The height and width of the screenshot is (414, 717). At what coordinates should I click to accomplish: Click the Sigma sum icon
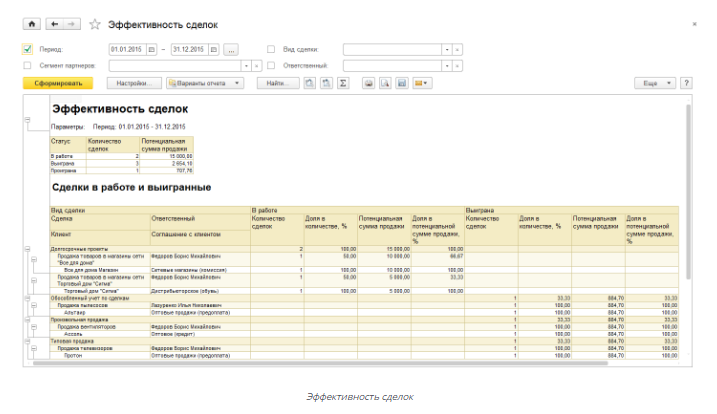(x=343, y=83)
